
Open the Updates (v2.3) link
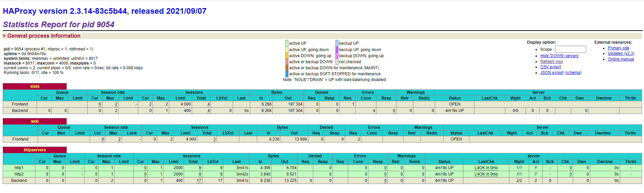pyautogui.click(x=621, y=53)
